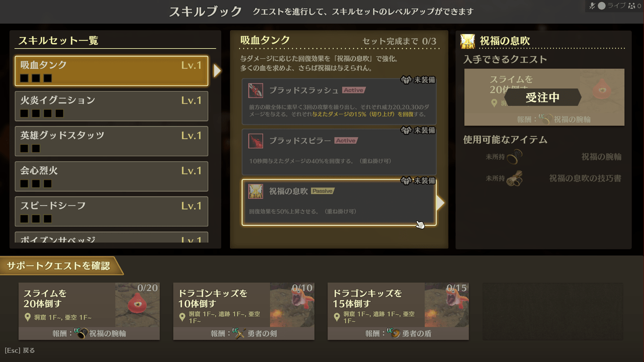This screenshot has height=362, width=644.
Task: Click the 勇者の盾 reward shield icon
Action: pyautogui.click(x=395, y=333)
